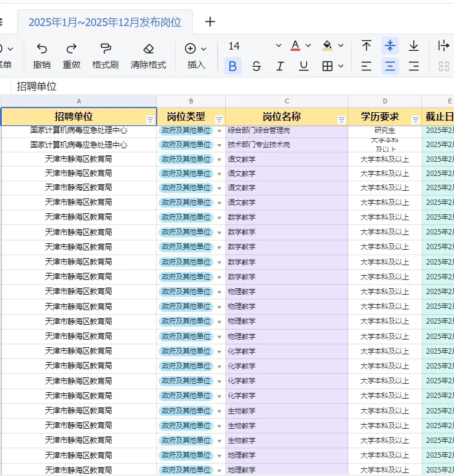Align text right
This screenshot has height=476, width=454.
click(x=414, y=66)
